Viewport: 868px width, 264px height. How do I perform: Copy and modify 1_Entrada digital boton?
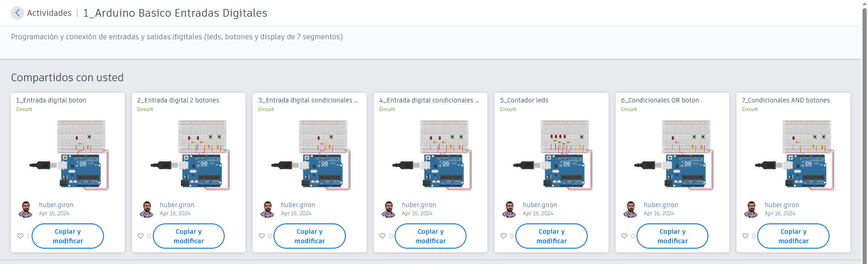(68, 236)
